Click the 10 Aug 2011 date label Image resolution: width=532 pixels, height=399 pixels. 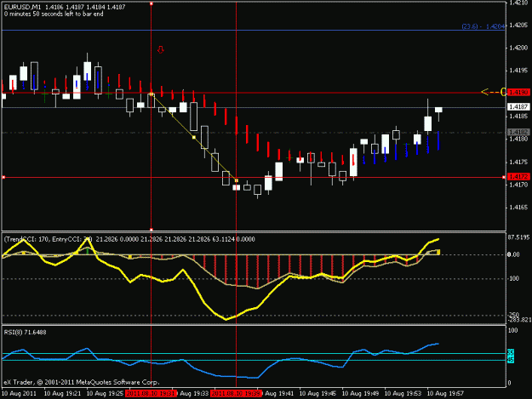coord(19,394)
